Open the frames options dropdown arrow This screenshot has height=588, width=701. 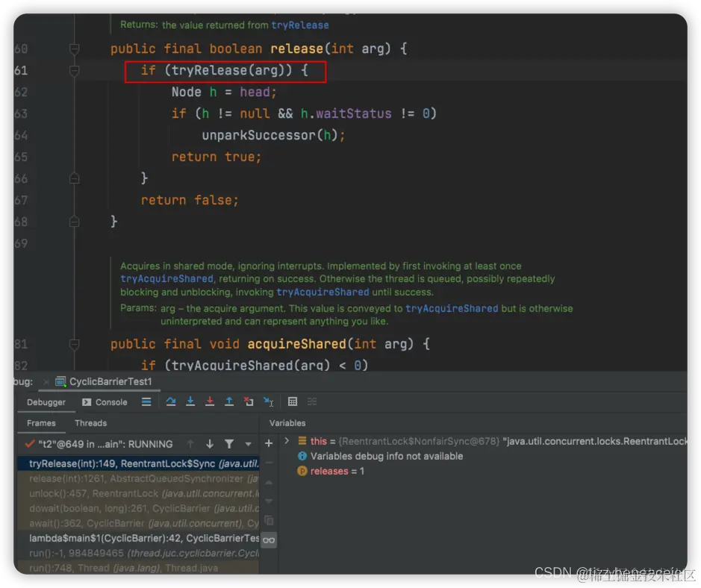(248, 444)
